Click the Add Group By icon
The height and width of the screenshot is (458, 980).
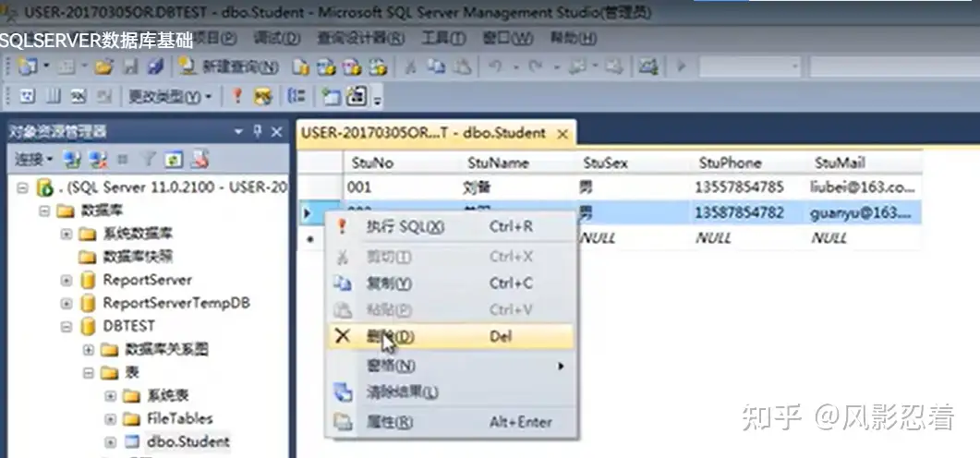(296, 96)
